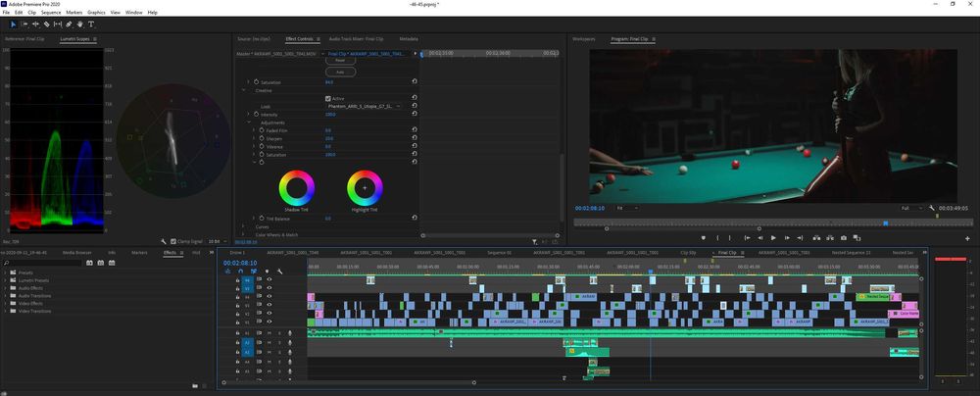Click the Reset button above Auto

click(x=340, y=61)
